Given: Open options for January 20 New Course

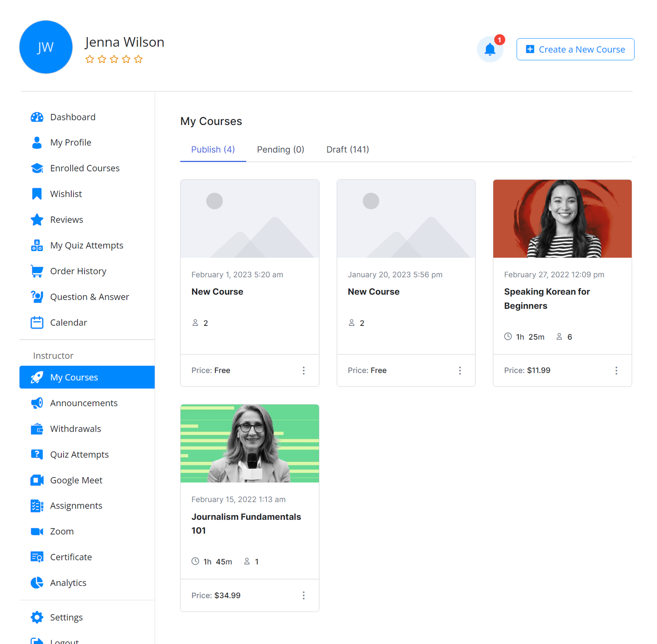Looking at the screenshot, I should pos(459,370).
